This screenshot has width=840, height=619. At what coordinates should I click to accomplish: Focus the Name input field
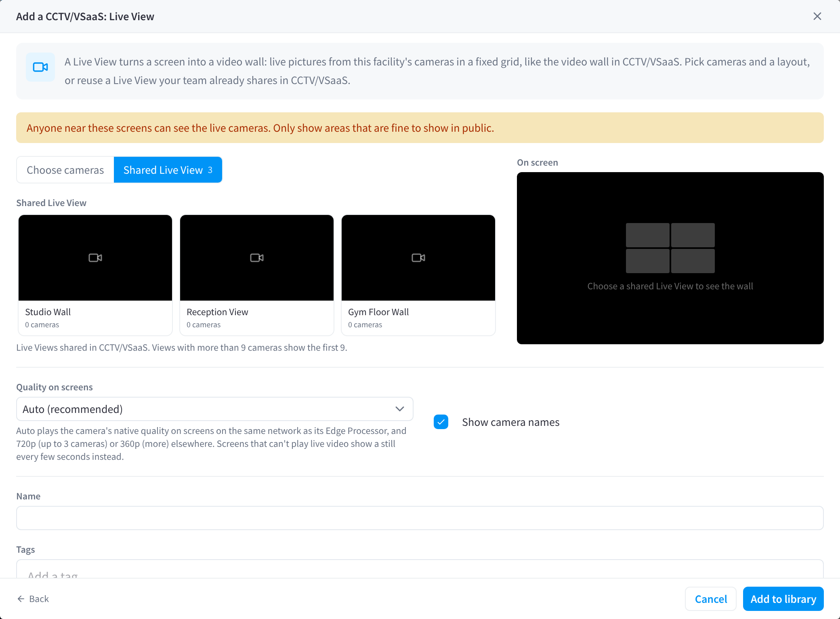click(x=420, y=518)
